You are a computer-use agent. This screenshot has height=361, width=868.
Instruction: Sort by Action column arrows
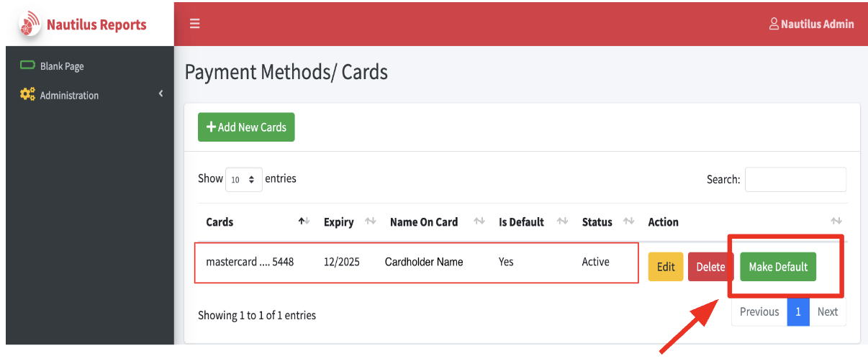point(836,221)
